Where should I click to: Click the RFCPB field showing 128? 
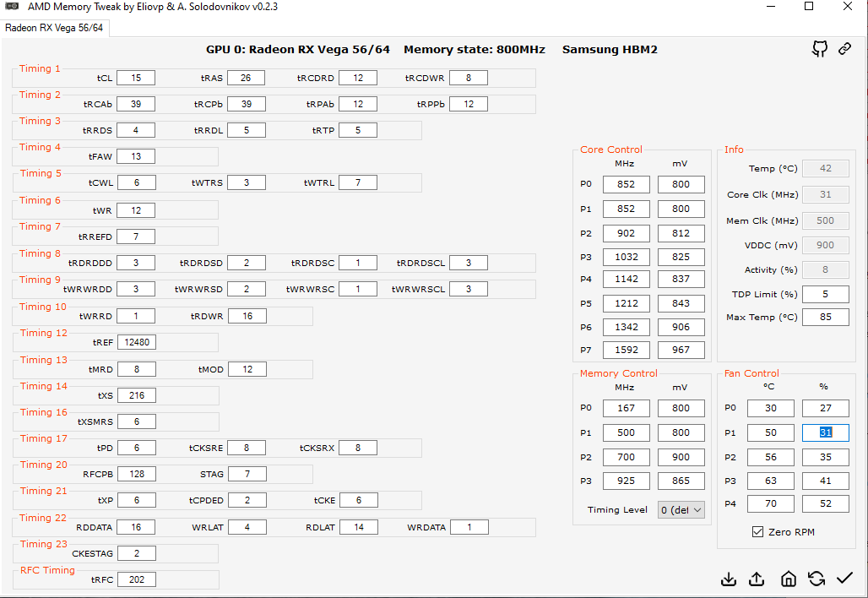click(137, 474)
